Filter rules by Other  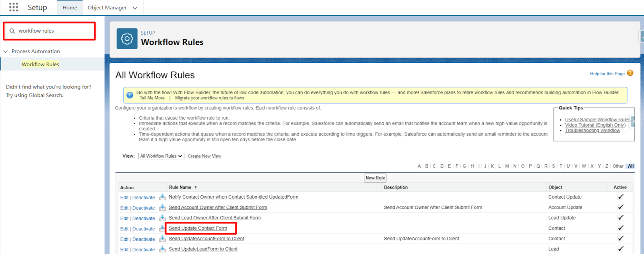[618, 166]
